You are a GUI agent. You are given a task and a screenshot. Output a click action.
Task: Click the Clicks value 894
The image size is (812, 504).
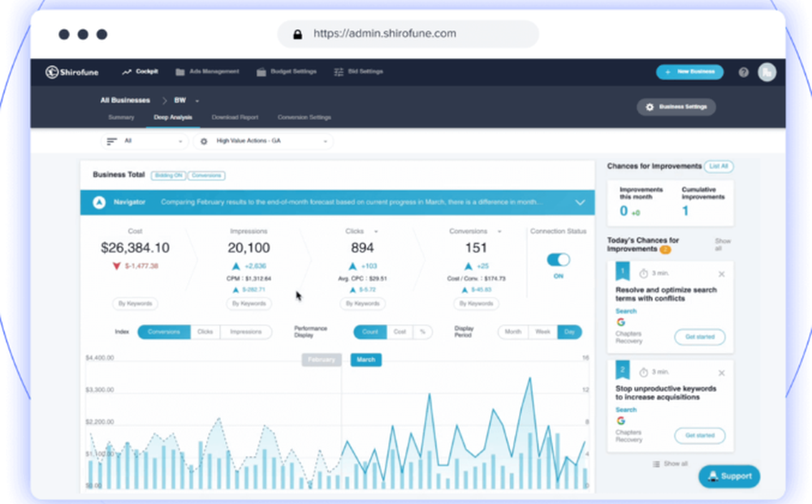362,248
